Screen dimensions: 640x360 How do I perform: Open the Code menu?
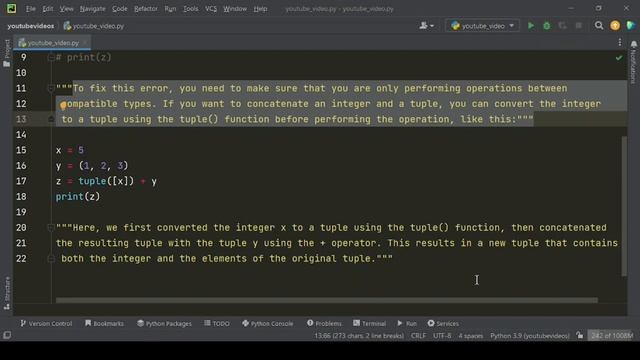120,9
